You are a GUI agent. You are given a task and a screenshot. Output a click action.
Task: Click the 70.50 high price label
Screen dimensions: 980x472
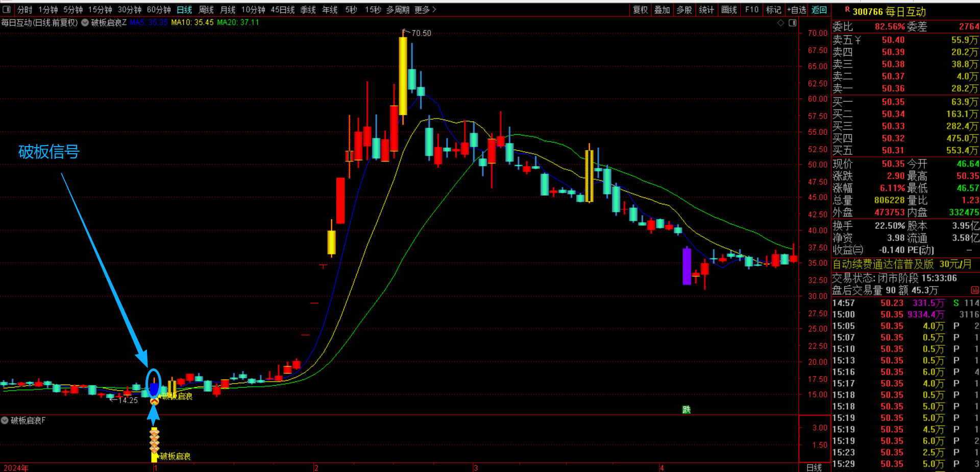[421, 33]
